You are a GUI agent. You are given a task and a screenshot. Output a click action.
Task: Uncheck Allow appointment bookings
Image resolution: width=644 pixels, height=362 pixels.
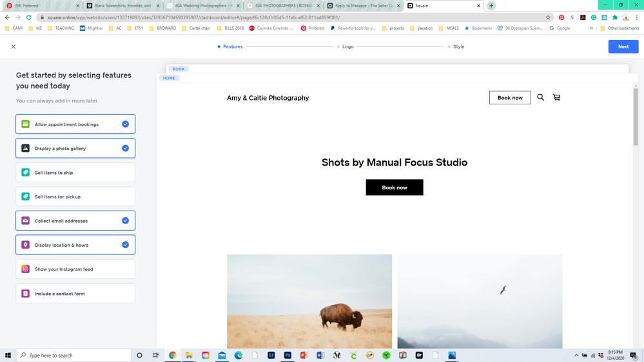click(125, 124)
